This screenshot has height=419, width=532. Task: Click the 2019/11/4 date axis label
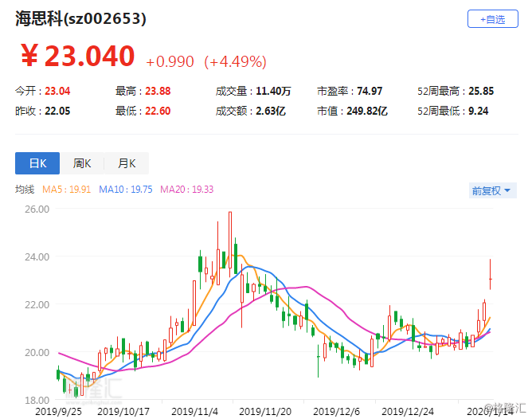(194, 412)
